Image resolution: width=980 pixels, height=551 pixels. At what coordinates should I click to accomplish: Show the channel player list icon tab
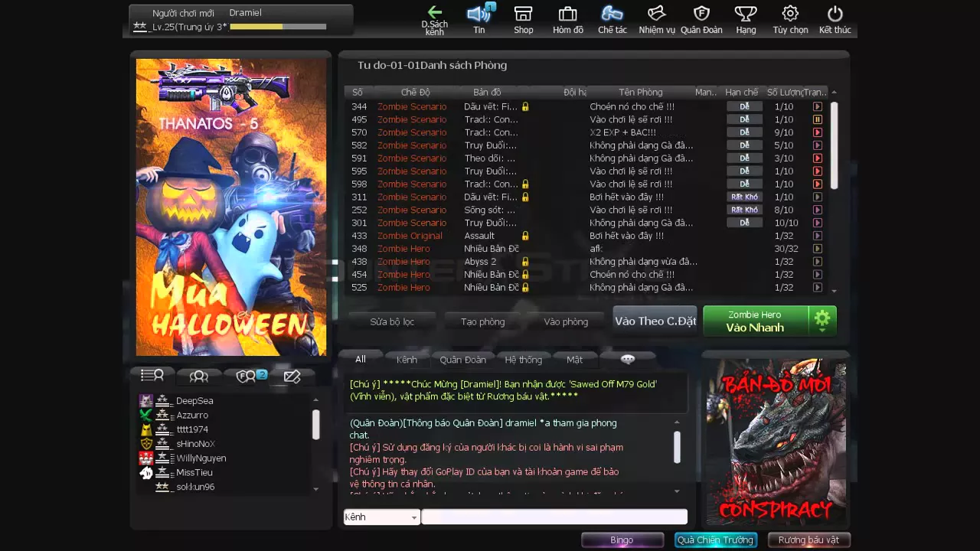coord(152,376)
